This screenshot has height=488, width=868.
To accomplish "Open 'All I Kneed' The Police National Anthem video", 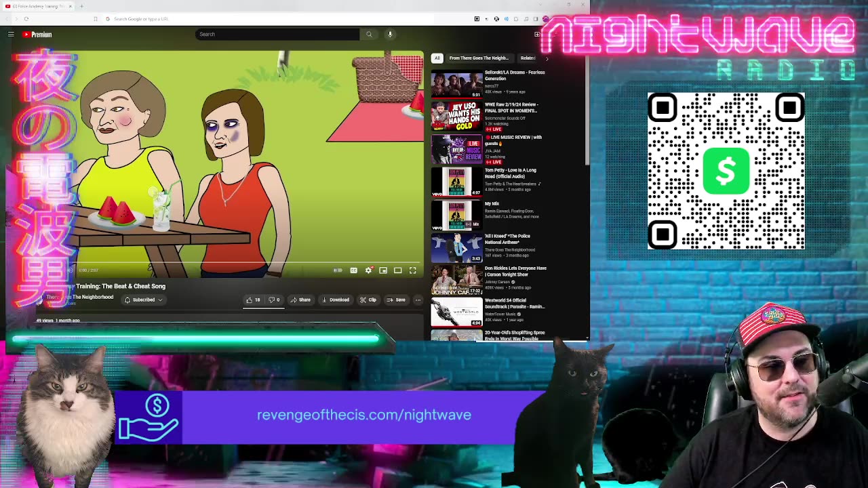I will tap(489, 247).
